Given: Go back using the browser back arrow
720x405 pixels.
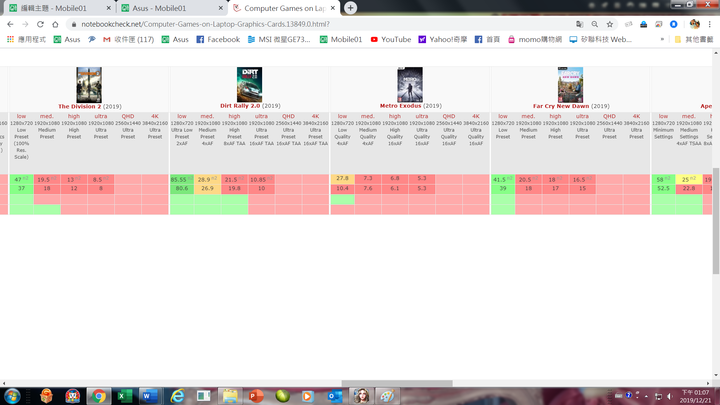Looking at the screenshot, I should pyautogui.click(x=10, y=24).
